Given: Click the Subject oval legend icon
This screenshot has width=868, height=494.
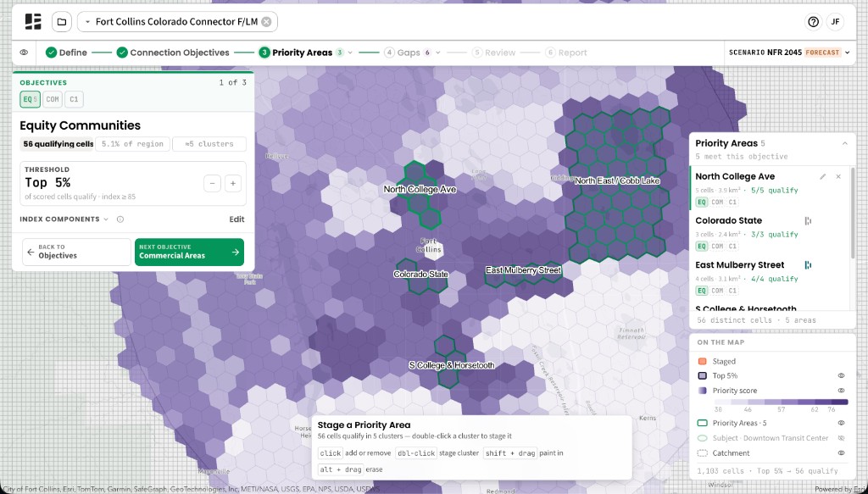Looking at the screenshot, I should (702, 438).
